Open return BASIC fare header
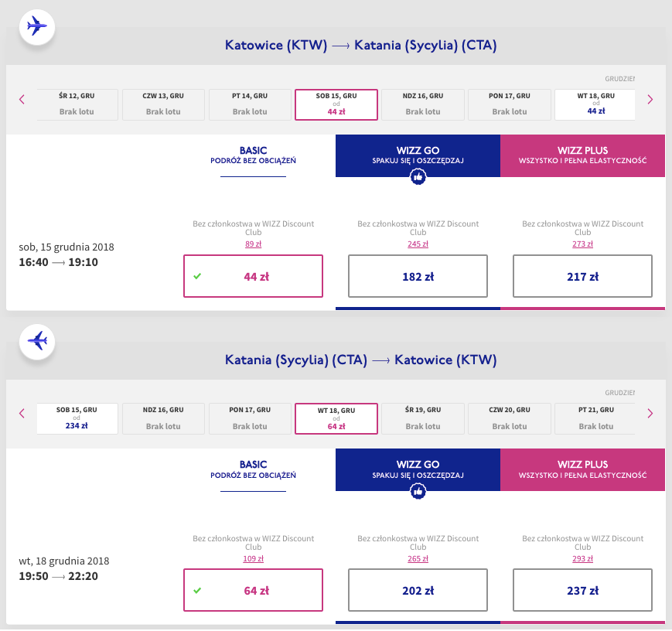This screenshot has width=672, height=631. pyautogui.click(x=254, y=470)
